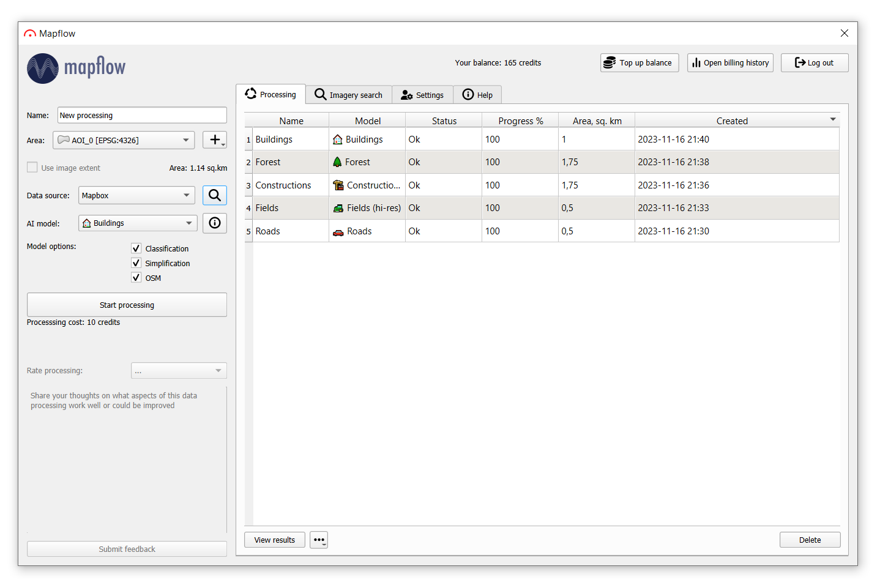Screen dimensions: 880x588
Task: Click the add area plus button
Action: (215, 140)
